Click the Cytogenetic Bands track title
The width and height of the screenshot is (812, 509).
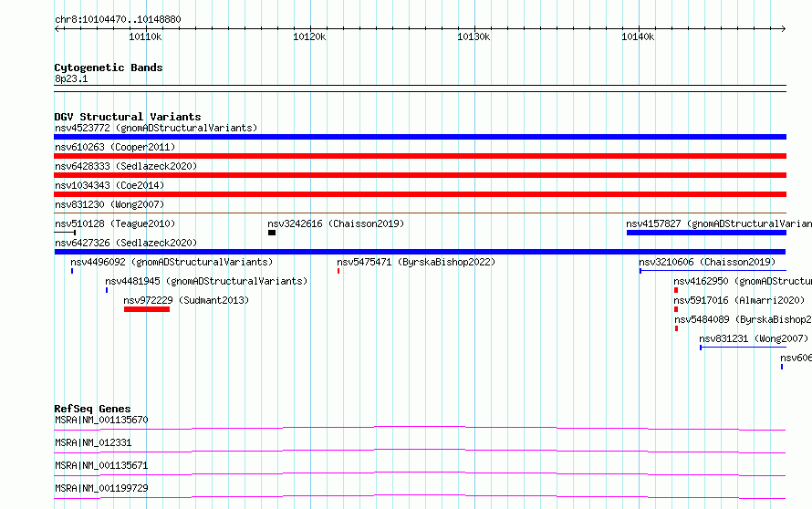click(x=109, y=68)
